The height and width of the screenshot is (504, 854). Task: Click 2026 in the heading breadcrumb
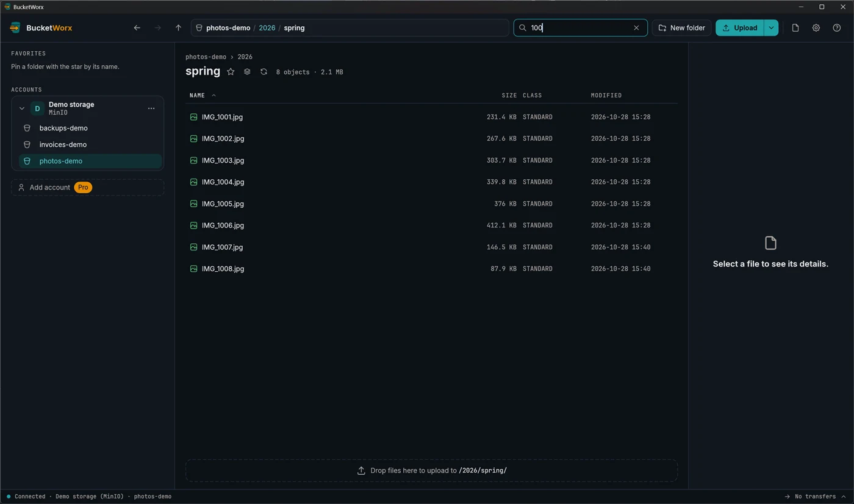[x=245, y=57]
